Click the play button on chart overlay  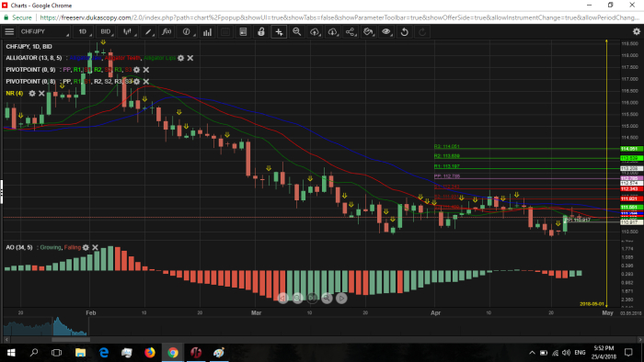341,298
